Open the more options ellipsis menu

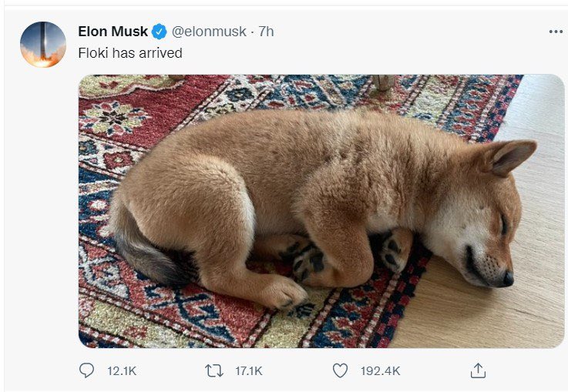point(556,32)
